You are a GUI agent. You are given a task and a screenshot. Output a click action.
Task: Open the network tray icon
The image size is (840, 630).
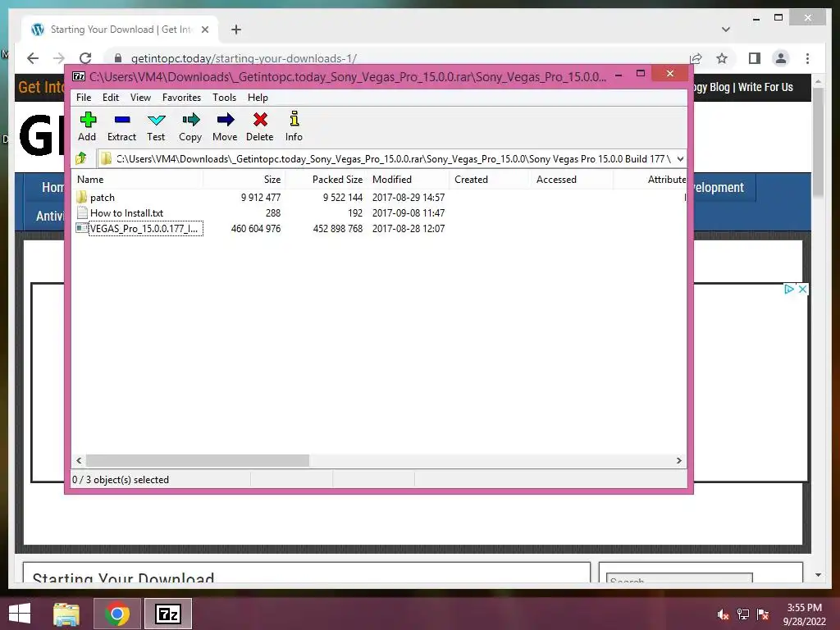coord(743,614)
